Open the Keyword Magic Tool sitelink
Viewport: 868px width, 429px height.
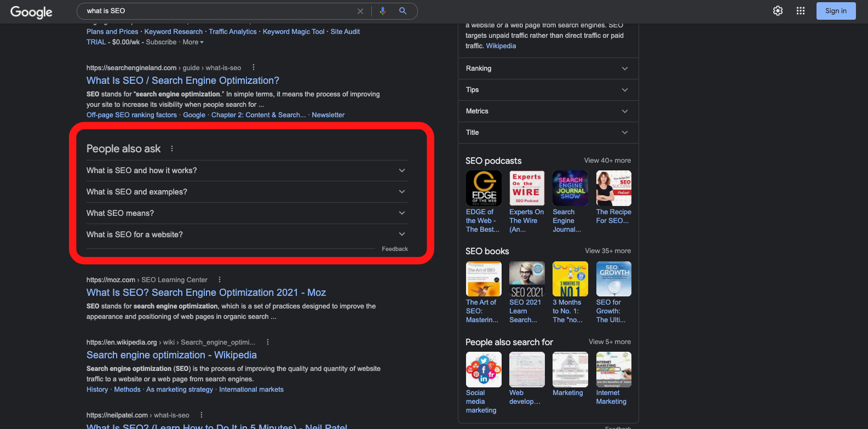click(294, 32)
